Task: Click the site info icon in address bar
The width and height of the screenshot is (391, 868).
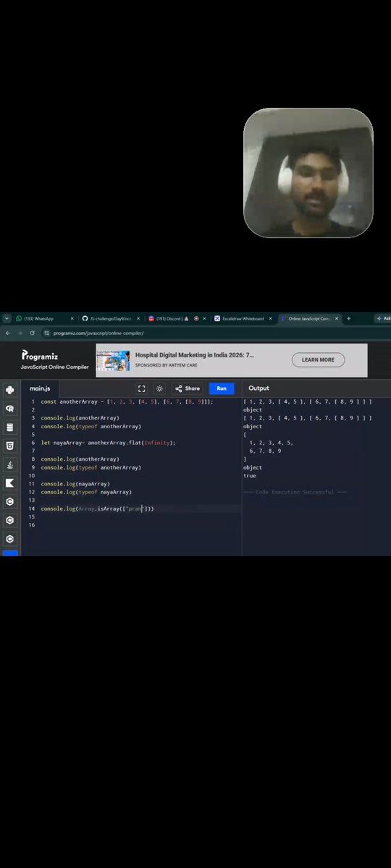Action: point(47,333)
